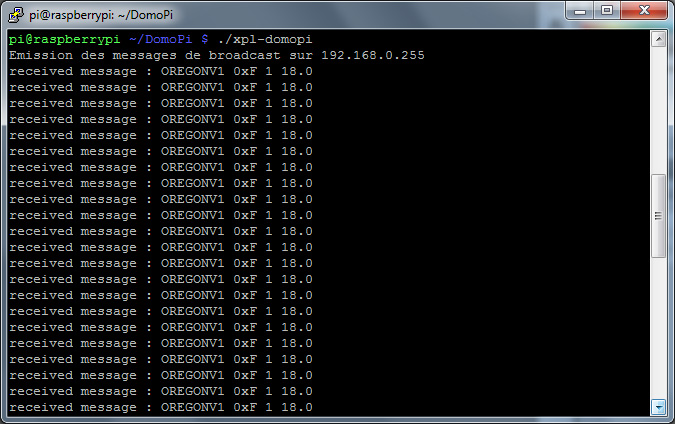Click the blue '~/DomoPi' path in the prompt

tap(160, 40)
